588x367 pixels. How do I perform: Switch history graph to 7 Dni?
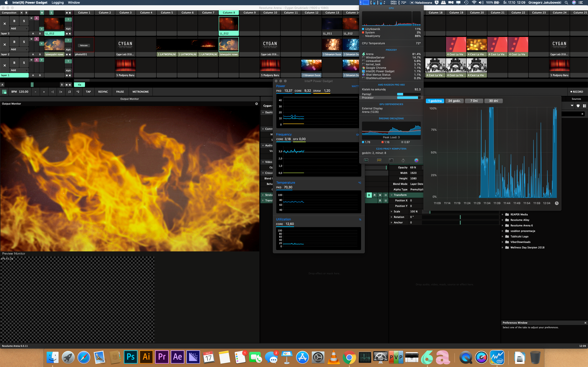474,101
